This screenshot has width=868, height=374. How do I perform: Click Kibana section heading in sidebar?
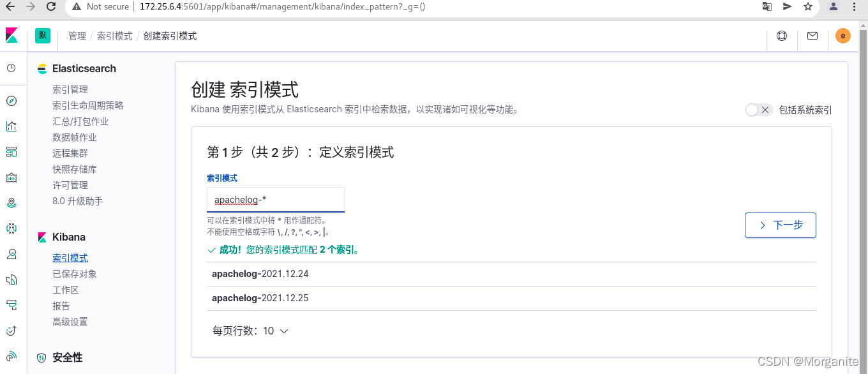click(x=69, y=237)
